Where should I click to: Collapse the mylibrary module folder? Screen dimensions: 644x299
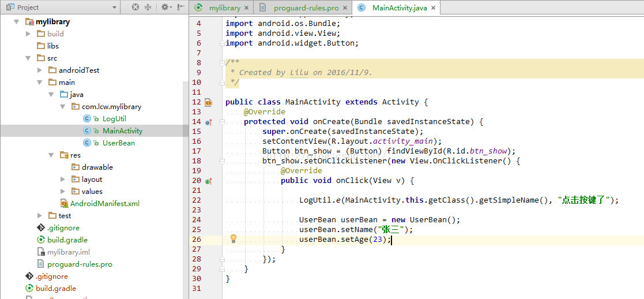(x=16, y=22)
